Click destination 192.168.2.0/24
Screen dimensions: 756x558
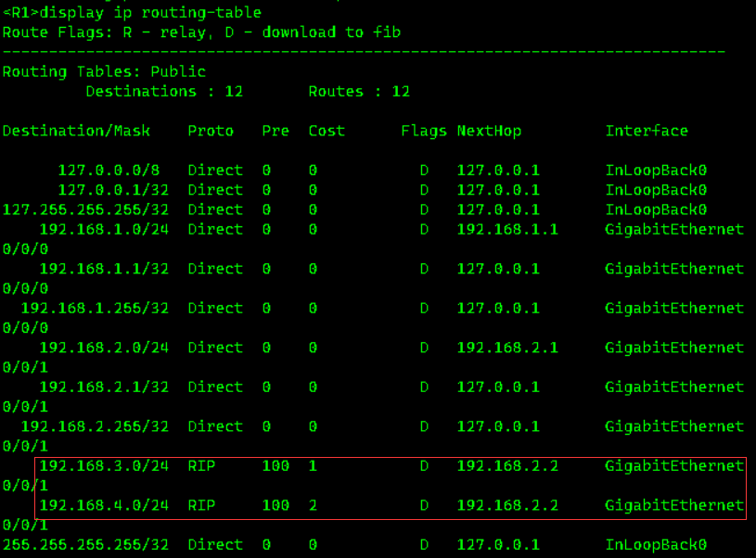[x=104, y=348]
